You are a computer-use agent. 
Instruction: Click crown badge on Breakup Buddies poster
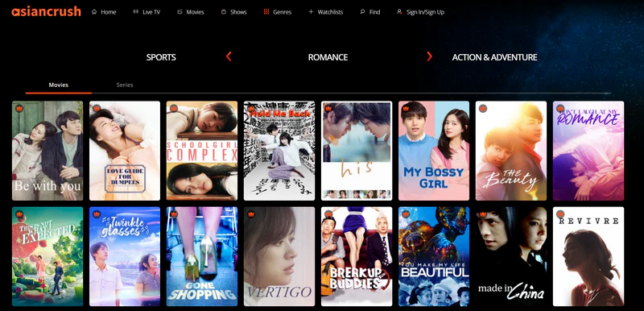tap(328, 214)
